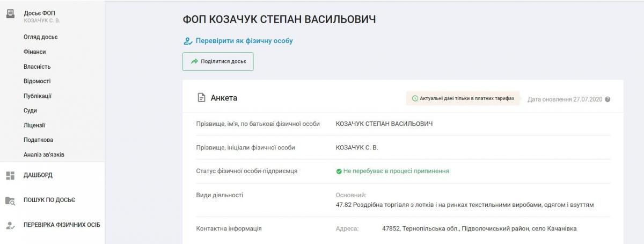Open Ліцензії sidebar item
The height and width of the screenshot is (244, 644).
(34, 125)
